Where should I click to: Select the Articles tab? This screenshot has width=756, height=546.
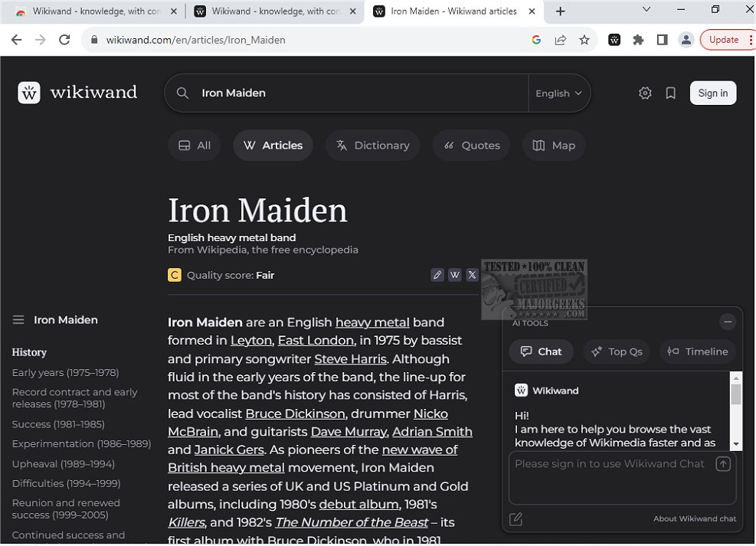[x=273, y=145]
